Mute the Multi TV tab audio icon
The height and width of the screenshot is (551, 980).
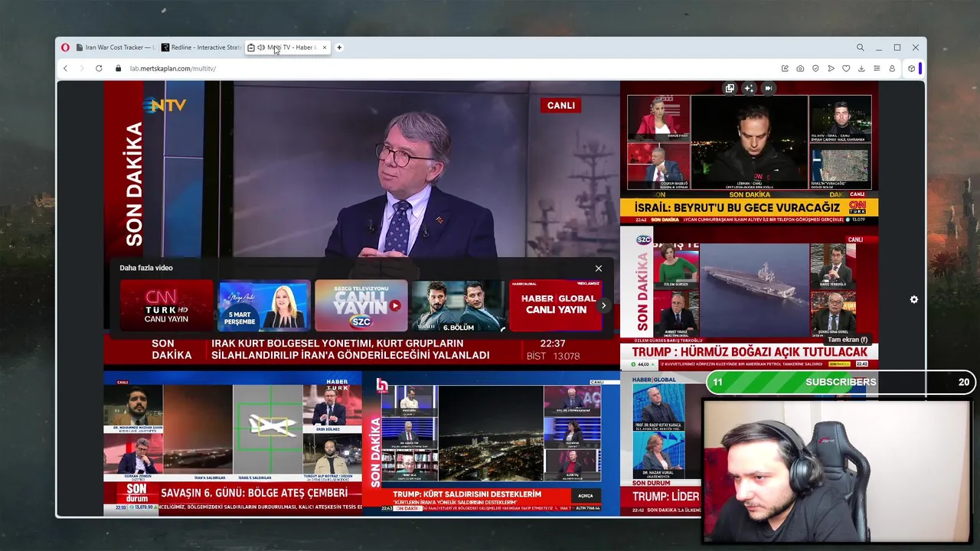pos(261,47)
